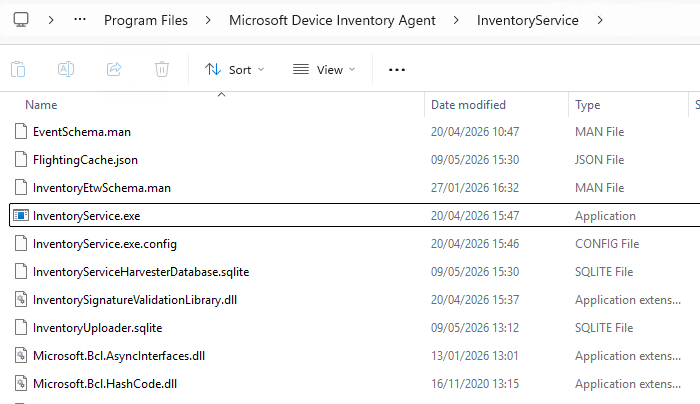This screenshot has width=700, height=404.
Task: Select the InventoryService.exe application icon
Action: 21,216
